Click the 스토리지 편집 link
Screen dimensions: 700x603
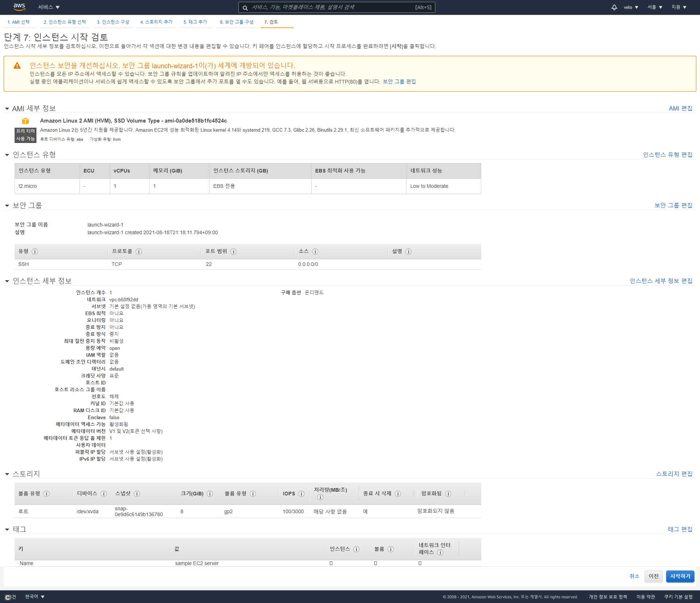pyautogui.click(x=674, y=474)
